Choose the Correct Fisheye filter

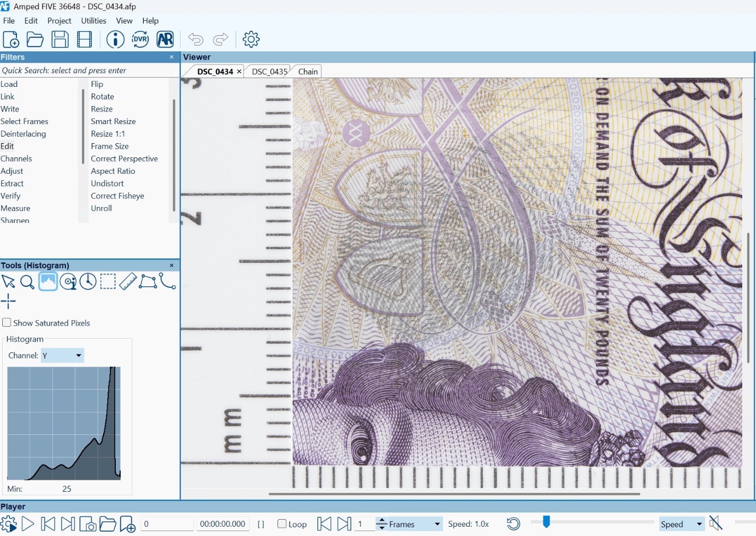(117, 196)
